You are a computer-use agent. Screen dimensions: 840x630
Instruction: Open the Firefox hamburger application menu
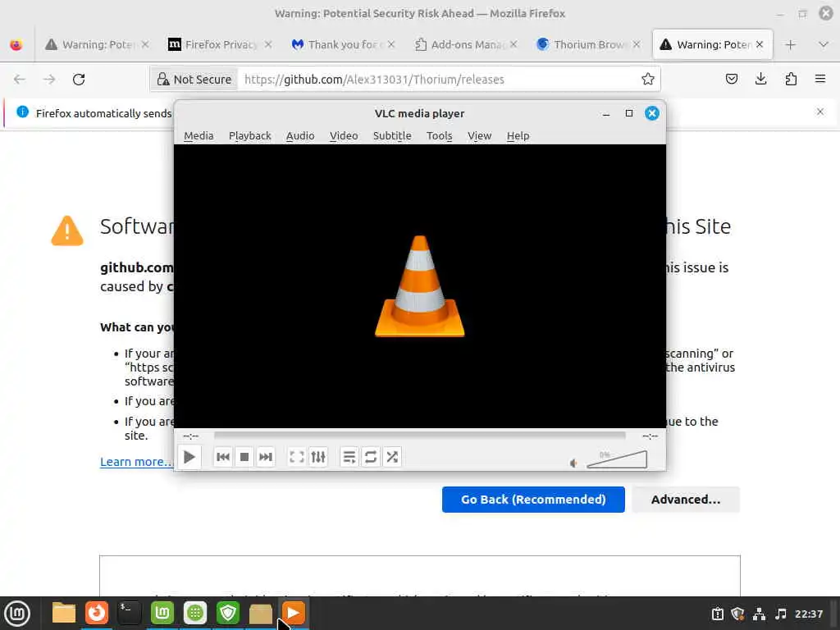pyautogui.click(x=820, y=80)
